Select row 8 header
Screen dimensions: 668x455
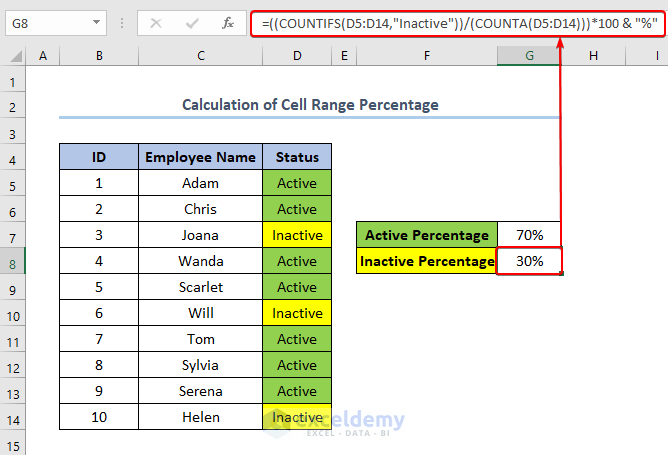(x=13, y=264)
